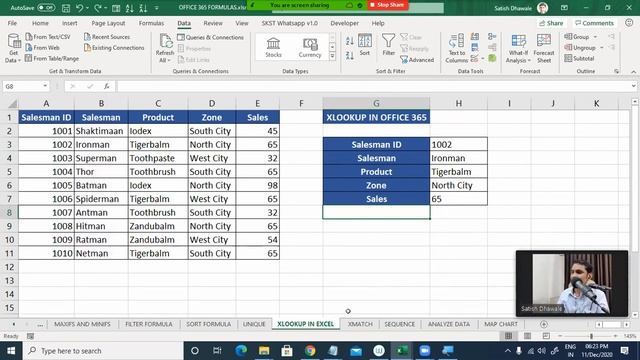This screenshot has height=360, width=640.
Task: Toggle the AutoSave switch
Action: [x=46, y=8]
